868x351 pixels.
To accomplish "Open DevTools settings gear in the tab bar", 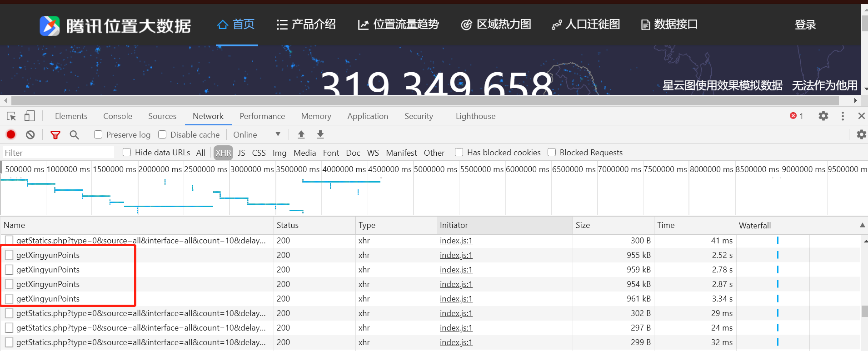I will coord(823,116).
